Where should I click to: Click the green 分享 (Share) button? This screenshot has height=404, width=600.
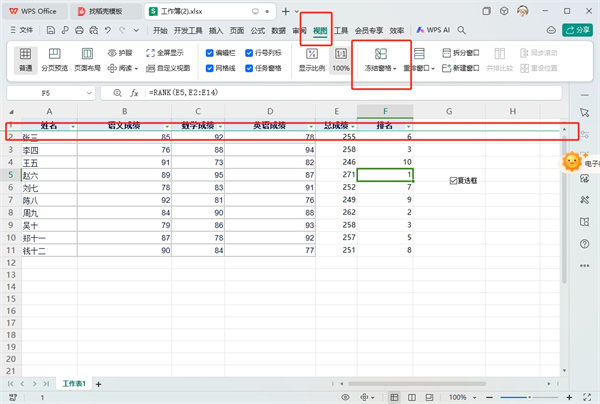click(x=577, y=30)
